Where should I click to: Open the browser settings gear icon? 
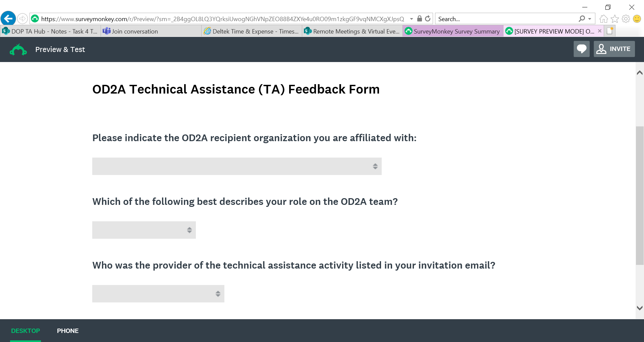point(626,19)
